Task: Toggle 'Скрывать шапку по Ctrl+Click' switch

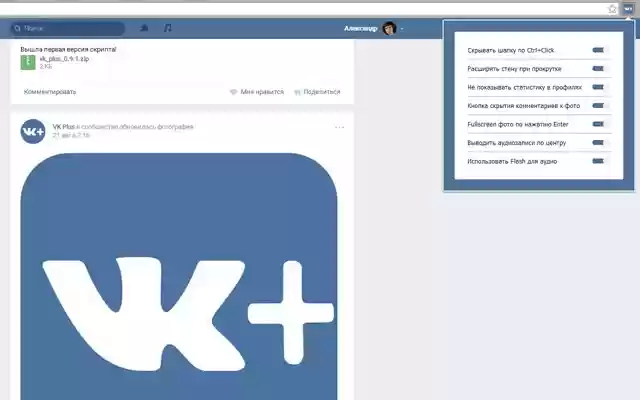Action: (x=600, y=50)
